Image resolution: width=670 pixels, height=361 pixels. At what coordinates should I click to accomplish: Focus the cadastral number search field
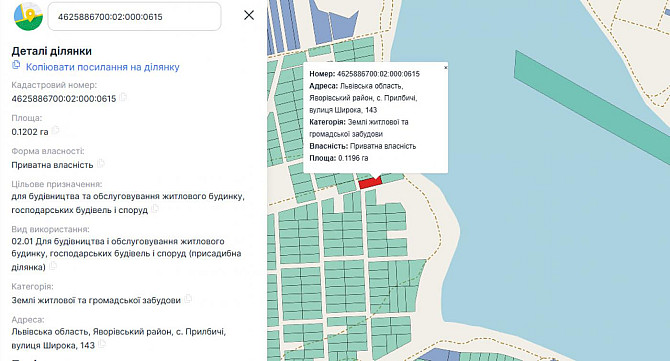pyautogui.click(x=135, y=16)
